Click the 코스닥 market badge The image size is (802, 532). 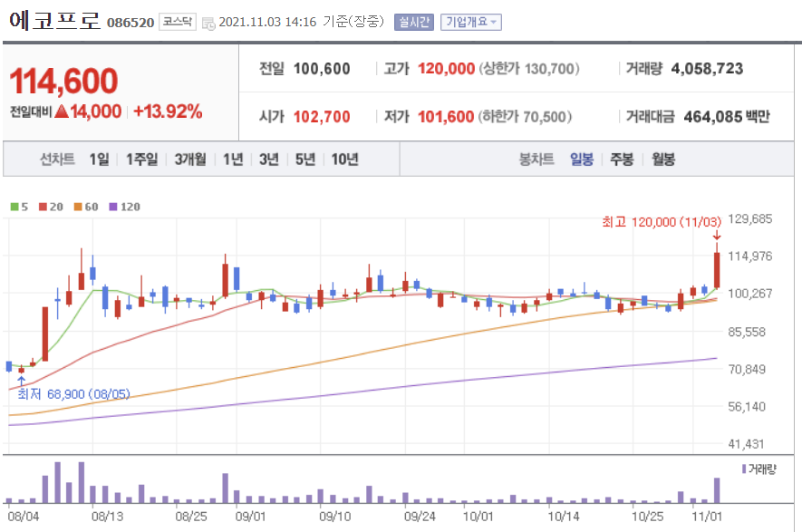click(x=178, y=22)
